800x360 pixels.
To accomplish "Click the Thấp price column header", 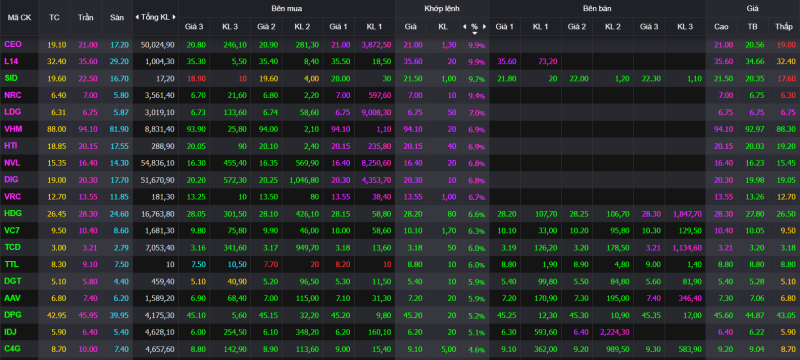I will coord(784,27).
